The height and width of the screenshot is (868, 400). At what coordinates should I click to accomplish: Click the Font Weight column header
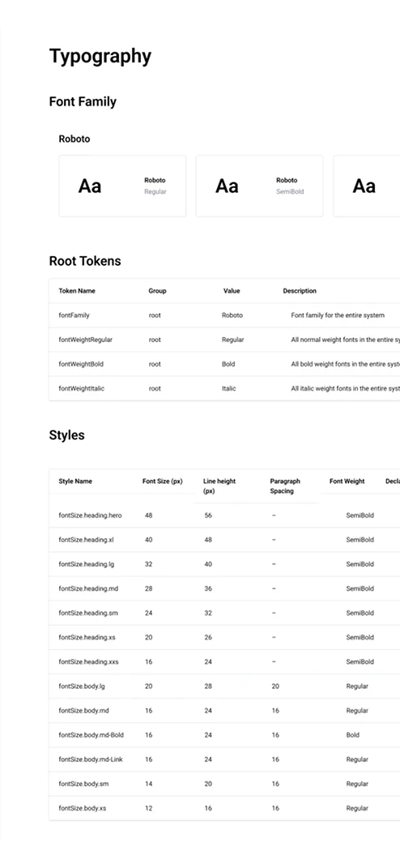pyautogui.click(x=347, y=481)
